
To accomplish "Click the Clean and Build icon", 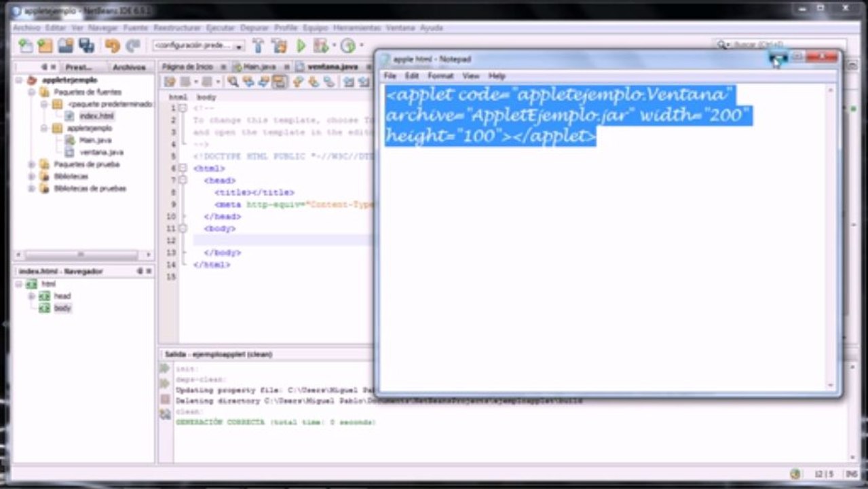I will (x=279, y=46).
